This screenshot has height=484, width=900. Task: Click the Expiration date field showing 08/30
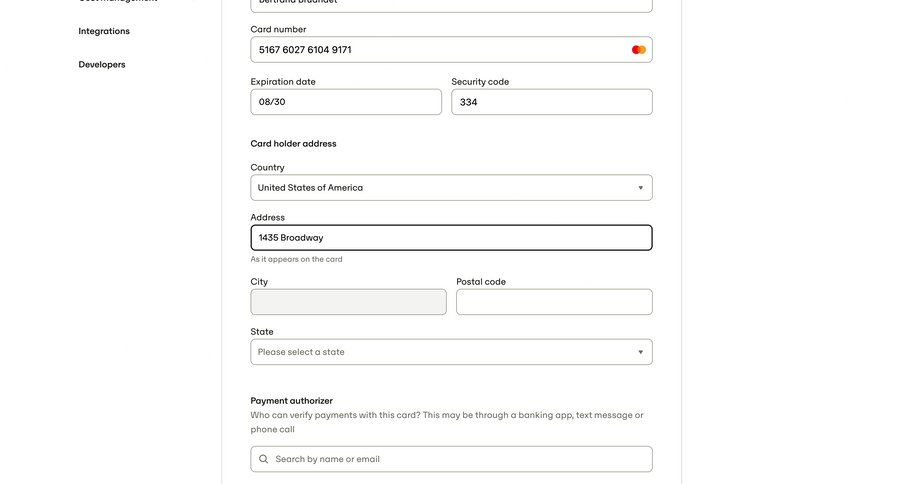(345, 102)
